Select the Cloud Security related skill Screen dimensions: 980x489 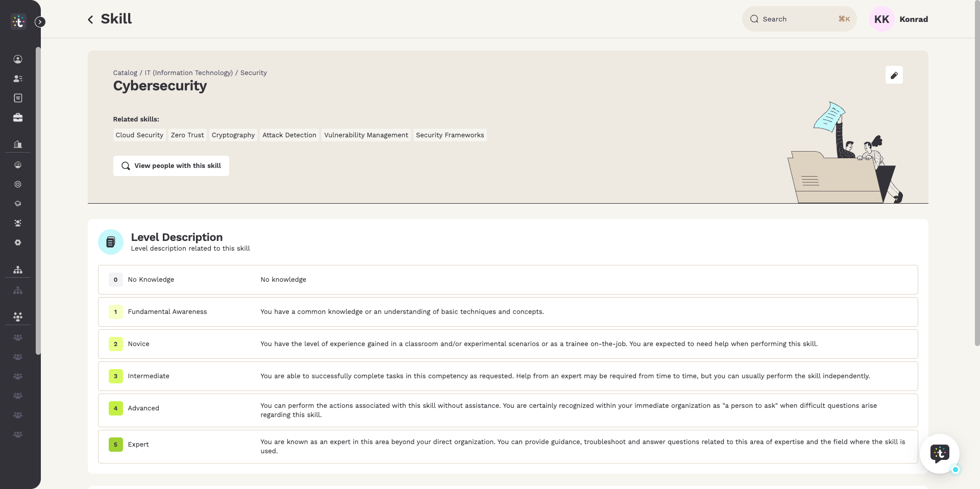(x=139, y=135)
